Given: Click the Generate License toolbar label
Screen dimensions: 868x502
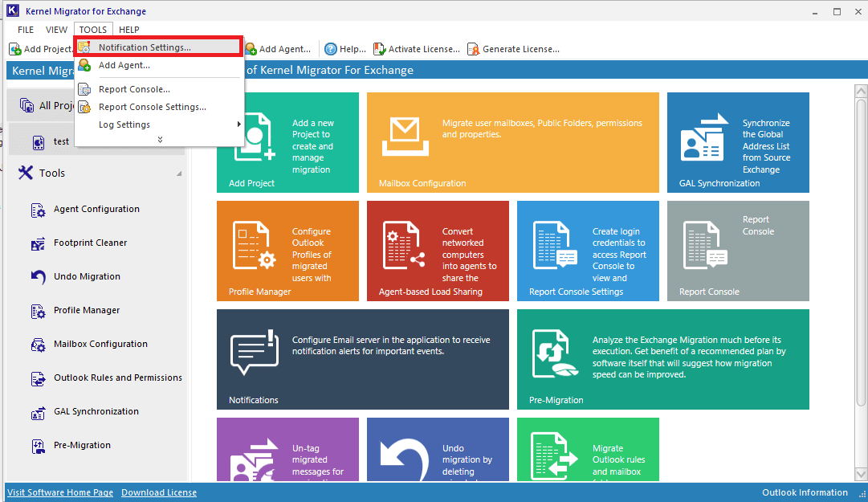Looking at the screenshot, I should pyautogui.click(x=521, y=49).
